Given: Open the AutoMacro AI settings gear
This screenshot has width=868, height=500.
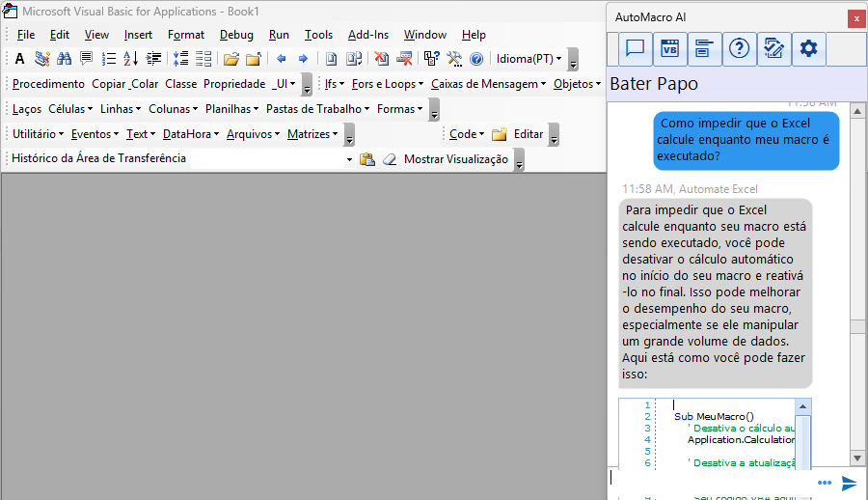Looking at the screenshot, I should click(x=808, y=48).
